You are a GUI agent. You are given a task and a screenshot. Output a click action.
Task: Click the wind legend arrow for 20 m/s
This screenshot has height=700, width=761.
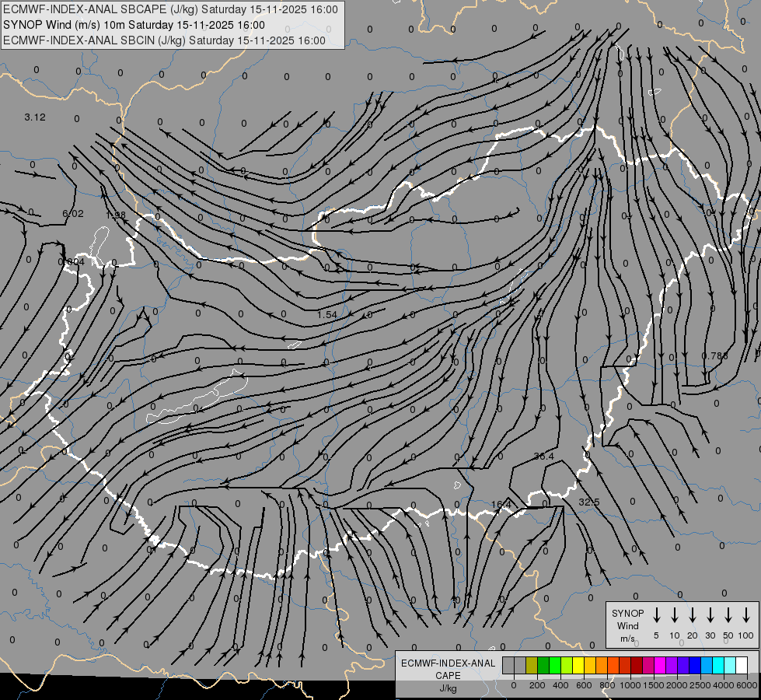tap(692, 614)
